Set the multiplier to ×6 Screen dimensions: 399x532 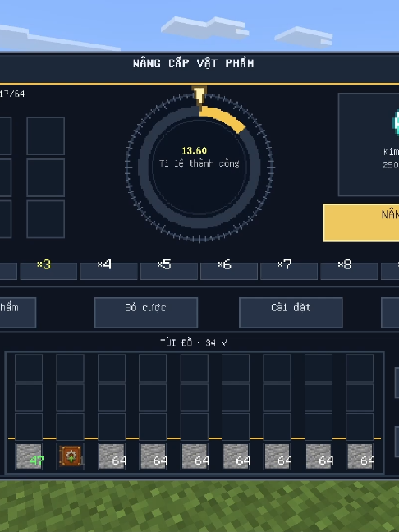point(229,270)
